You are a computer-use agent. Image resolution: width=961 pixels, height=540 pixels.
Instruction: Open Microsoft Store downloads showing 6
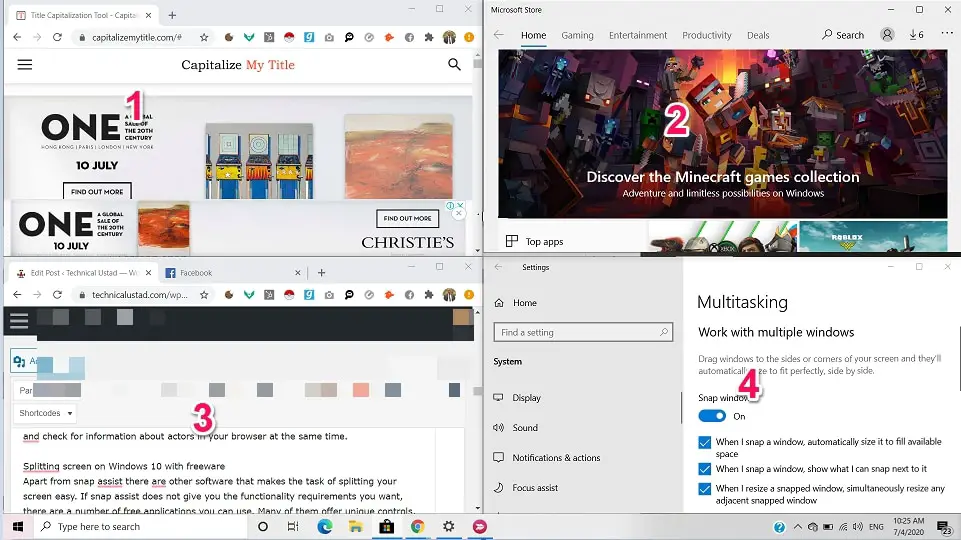(916, 35)
